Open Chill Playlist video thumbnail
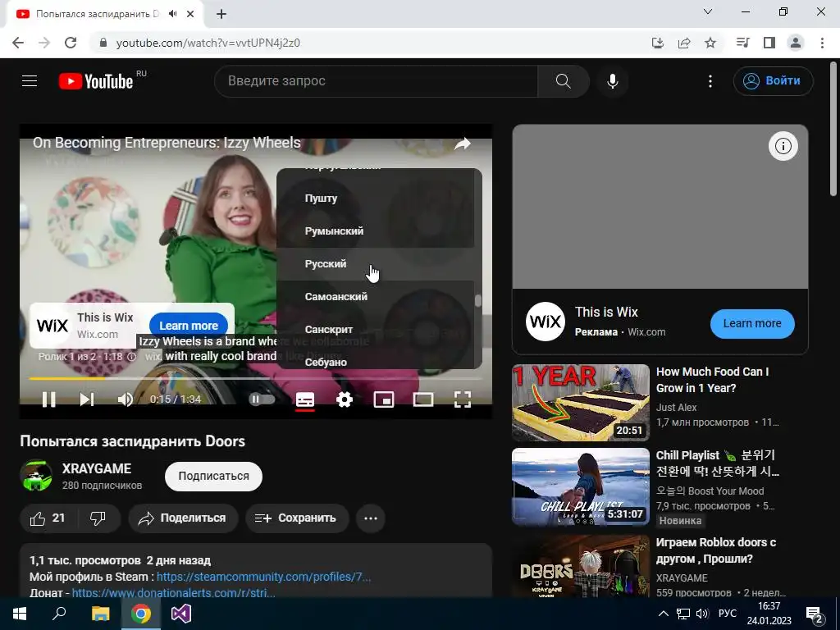This screenshot has height=630, width=840. 581,486
